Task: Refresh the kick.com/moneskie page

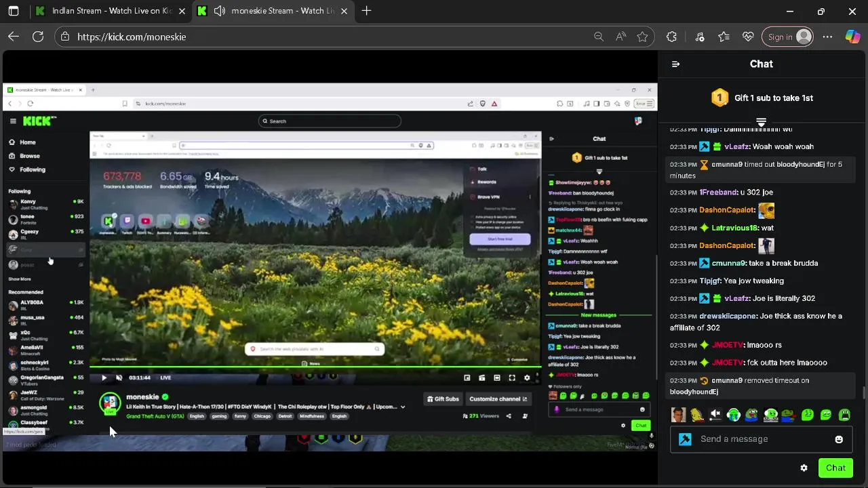Action: [x=38, y=37]
